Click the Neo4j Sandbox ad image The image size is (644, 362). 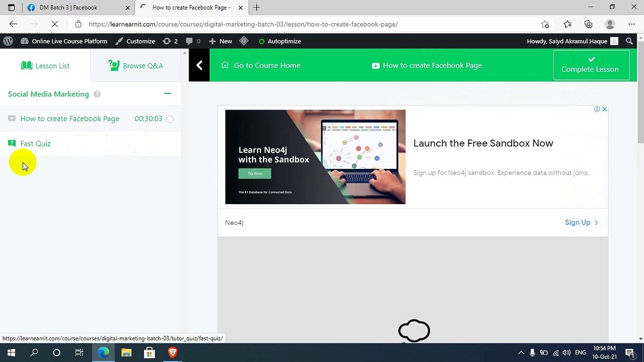[x=315, y=157]
